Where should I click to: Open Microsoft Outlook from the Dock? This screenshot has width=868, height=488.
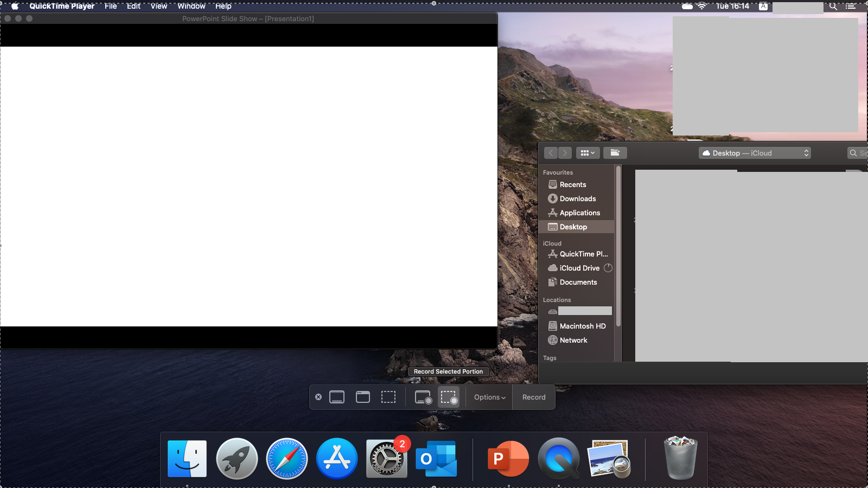(437, 459)
